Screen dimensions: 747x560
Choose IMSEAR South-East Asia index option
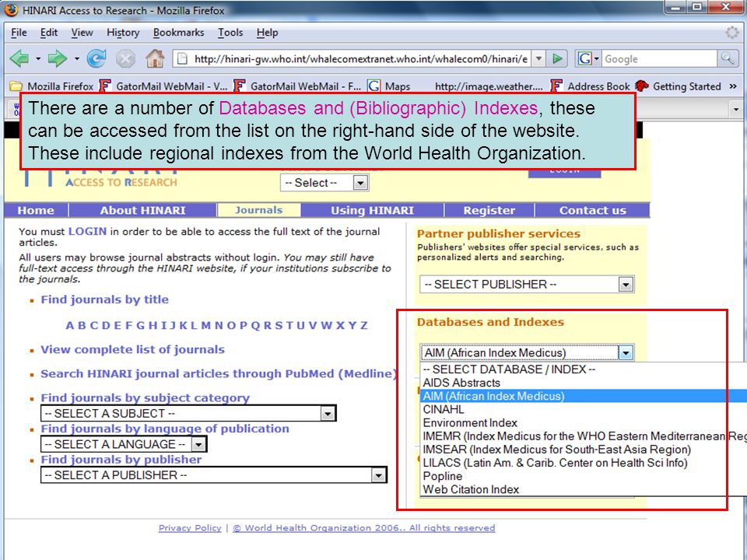(x=584, y=450)
